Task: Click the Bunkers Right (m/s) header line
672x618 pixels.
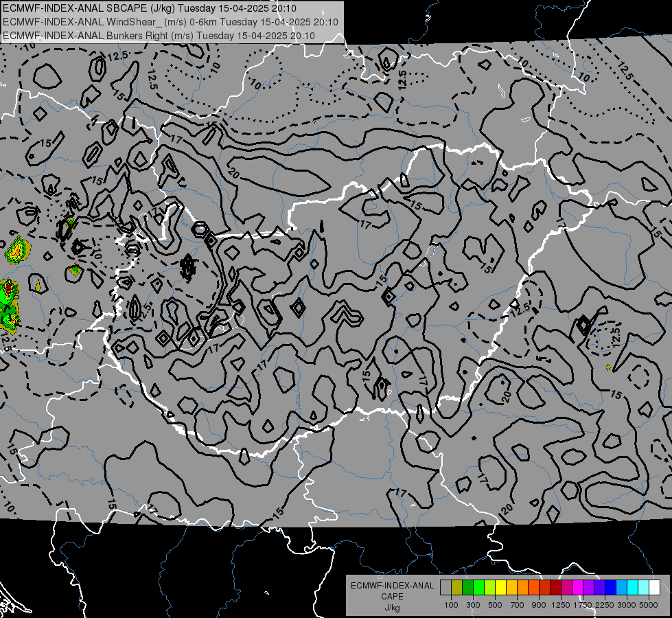Action: tap(159, 36)
